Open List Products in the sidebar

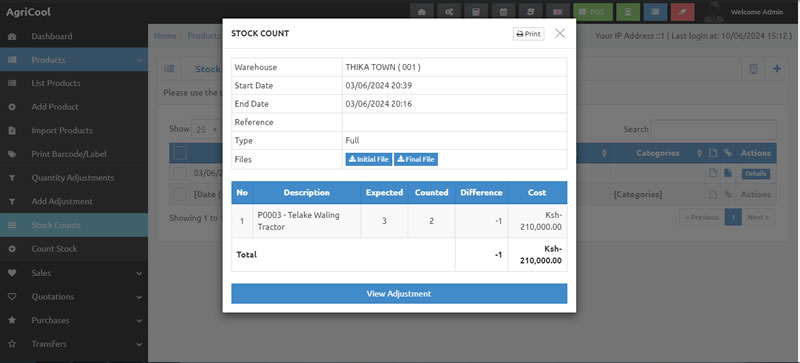coord(74,83)
